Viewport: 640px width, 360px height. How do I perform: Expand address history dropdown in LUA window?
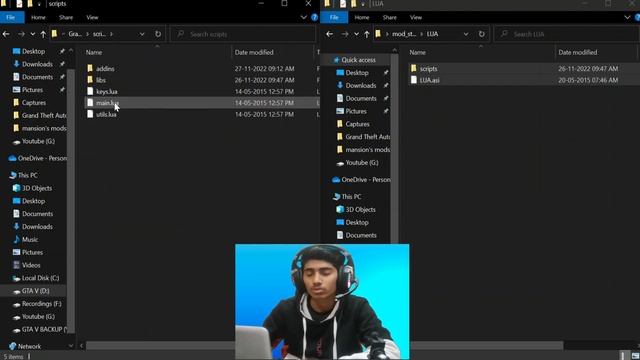coord(466,34)
